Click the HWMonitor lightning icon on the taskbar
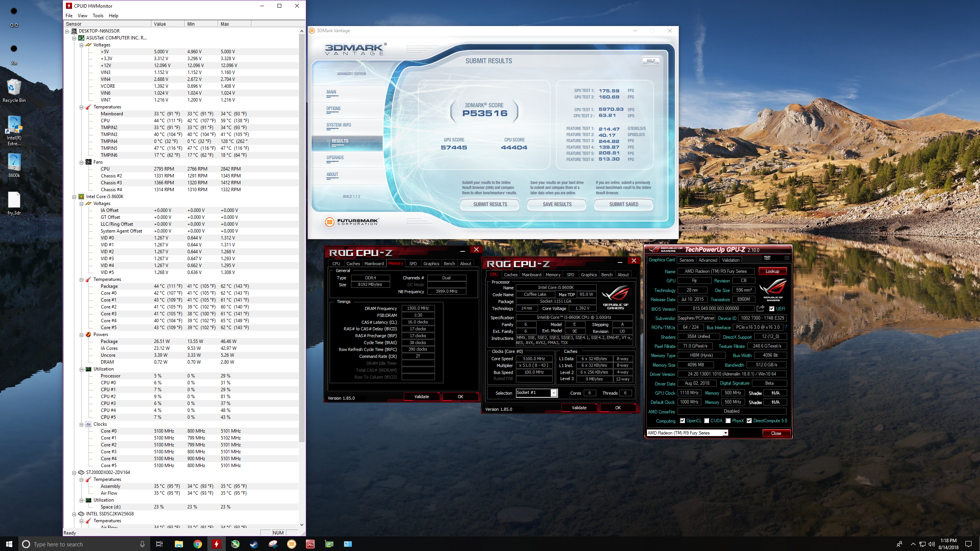The height and width of the screenshot is (551, 980). (x=217, y=544)
